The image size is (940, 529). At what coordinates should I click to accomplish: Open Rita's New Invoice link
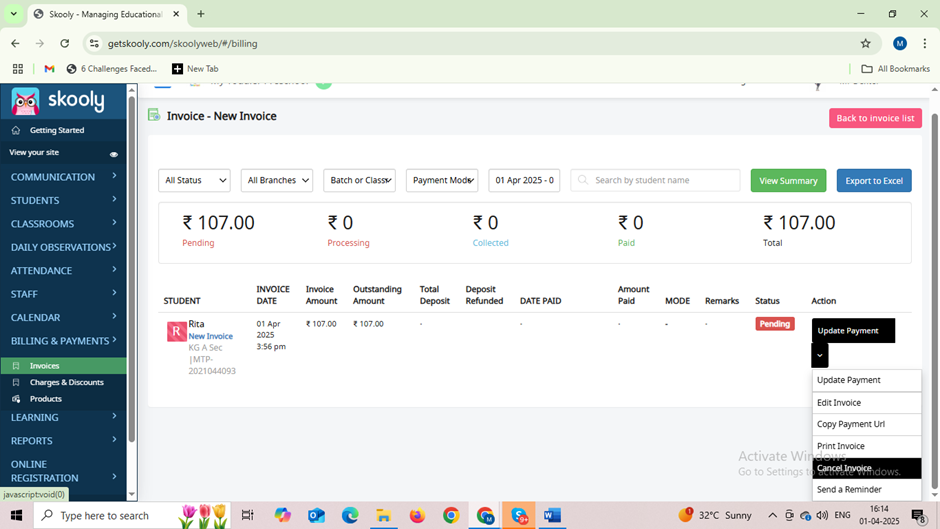[x=210, y=336]
